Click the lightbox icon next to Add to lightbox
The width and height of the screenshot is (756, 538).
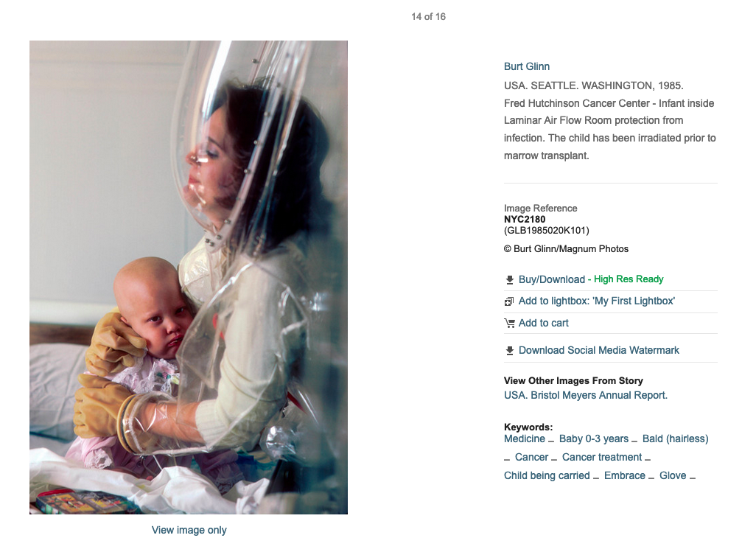(x=509, y=301)
